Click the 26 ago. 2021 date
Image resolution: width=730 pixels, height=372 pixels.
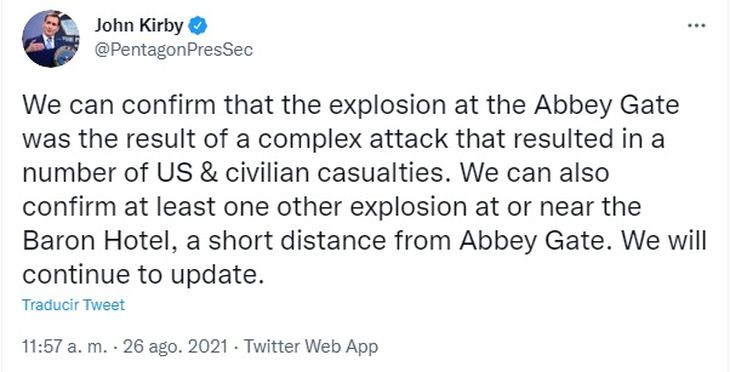tap(175, 347)
